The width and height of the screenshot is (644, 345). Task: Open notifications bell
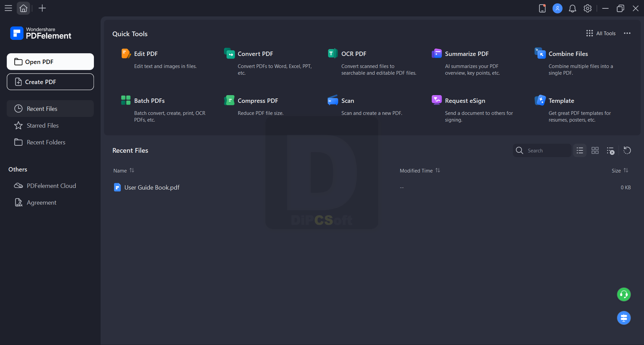(573, 8)
